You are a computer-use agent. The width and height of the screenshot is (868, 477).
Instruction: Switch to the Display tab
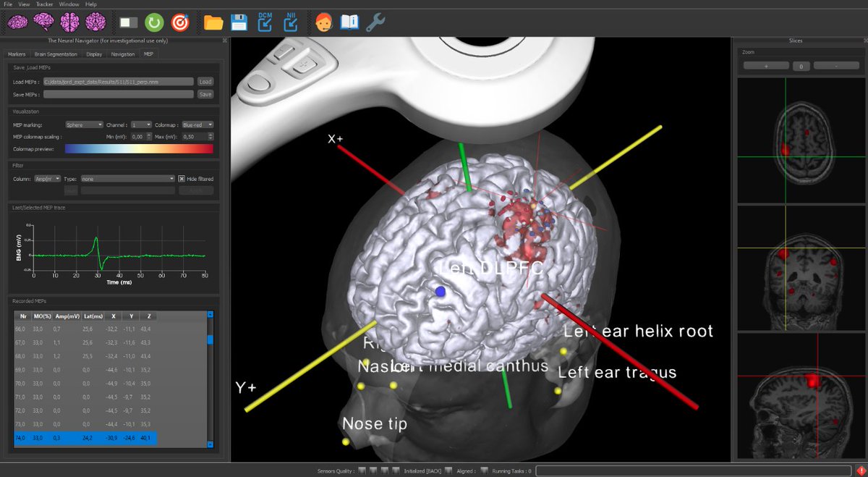[94, 54]
